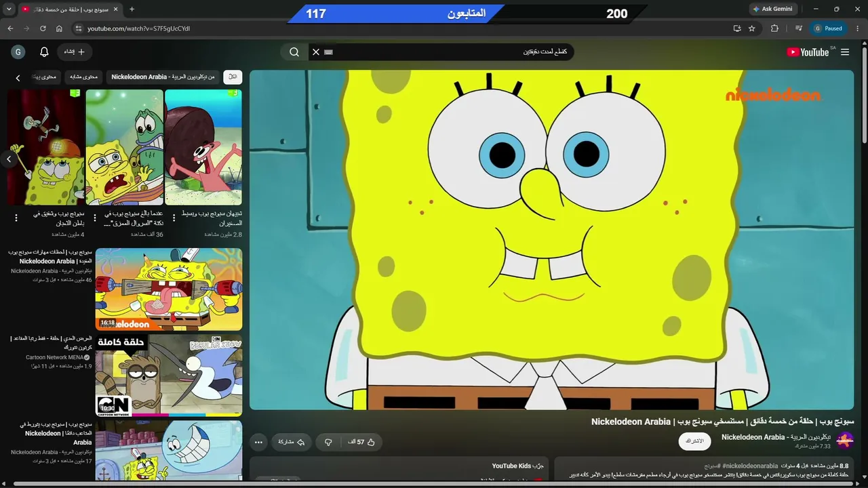868x488 pixels.
Task: Open the SpongeBob and Squidward Short
Action: point(46,147)
